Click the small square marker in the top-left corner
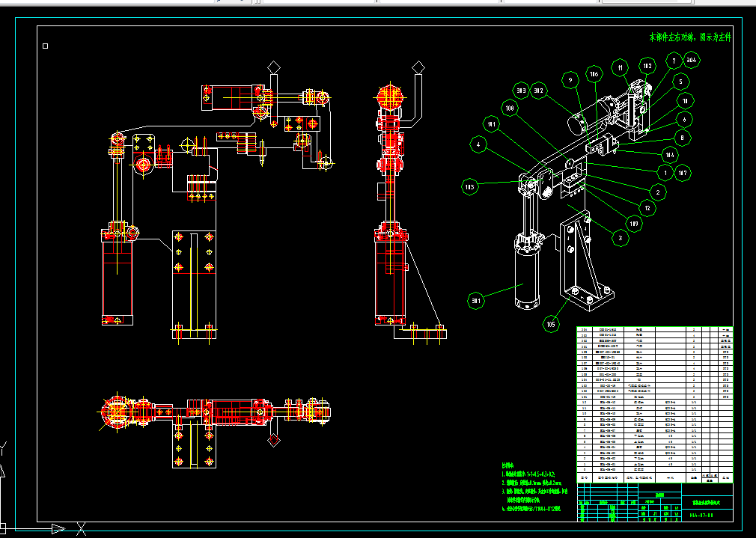This screenshot has width=756, height=538. coord(46,46)
